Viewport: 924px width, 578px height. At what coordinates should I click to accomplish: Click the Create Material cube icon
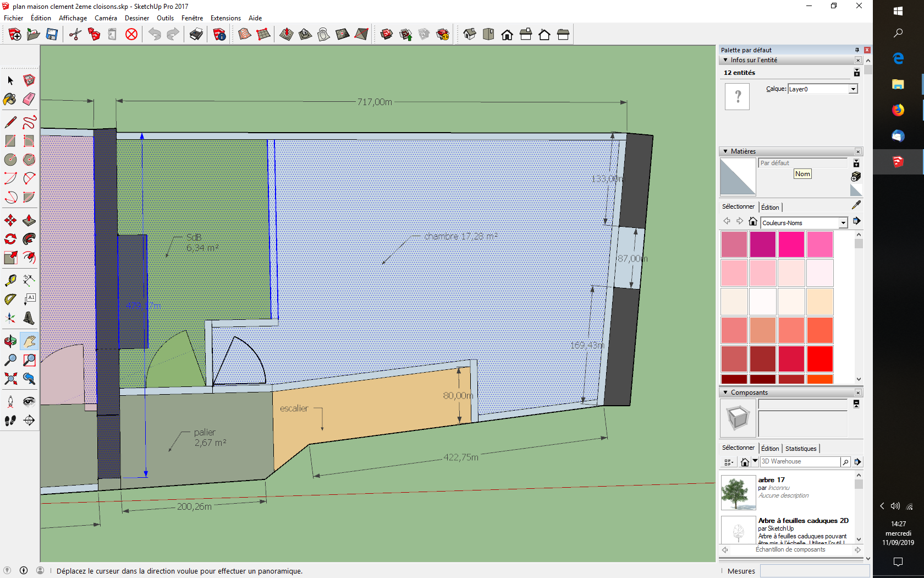tap(856, 176)
